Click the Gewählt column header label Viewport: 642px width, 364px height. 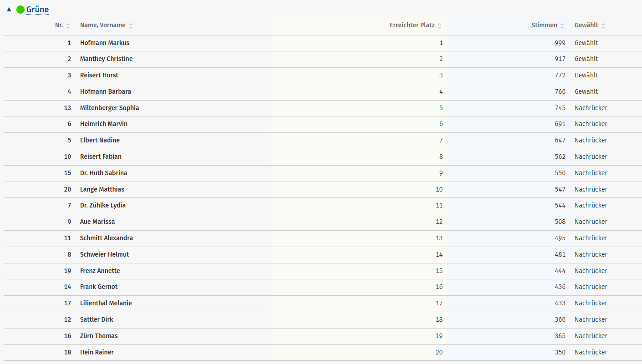[586, 25]
